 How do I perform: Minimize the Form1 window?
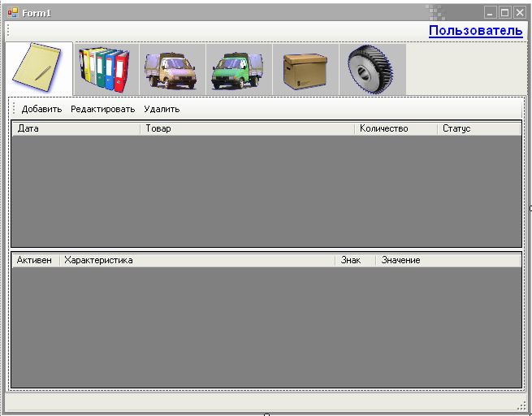click(x=490, y=13)
